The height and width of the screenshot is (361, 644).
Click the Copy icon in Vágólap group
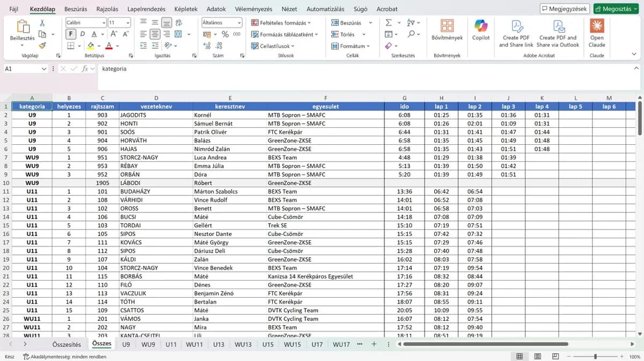pos(42,34)
